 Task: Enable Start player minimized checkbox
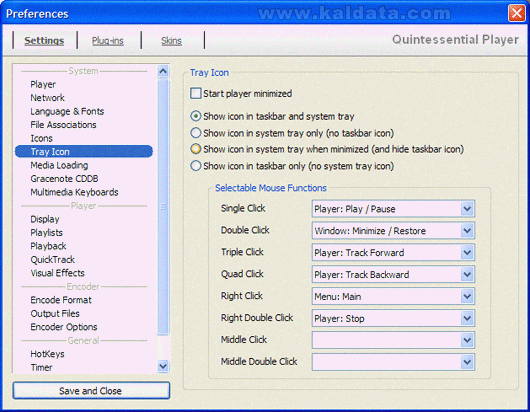pyautogui.click(x=196, y=93)
